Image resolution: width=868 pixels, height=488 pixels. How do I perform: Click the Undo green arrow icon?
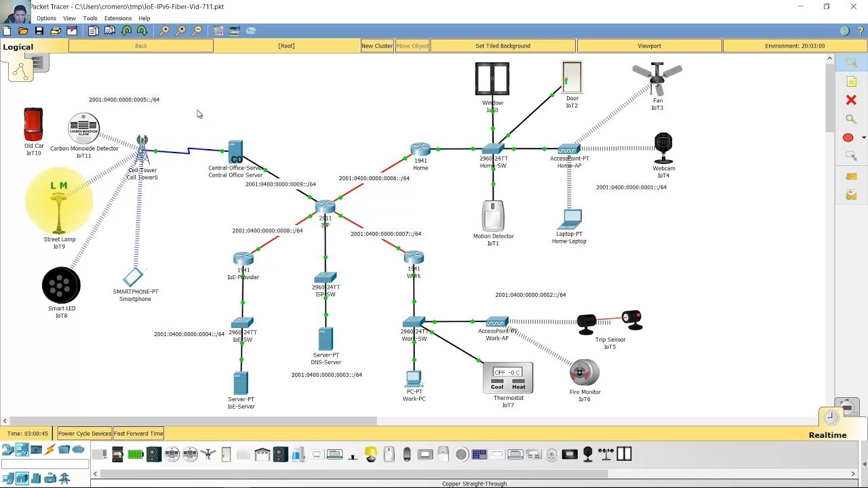pyautogui.click(x=126, y=30)
